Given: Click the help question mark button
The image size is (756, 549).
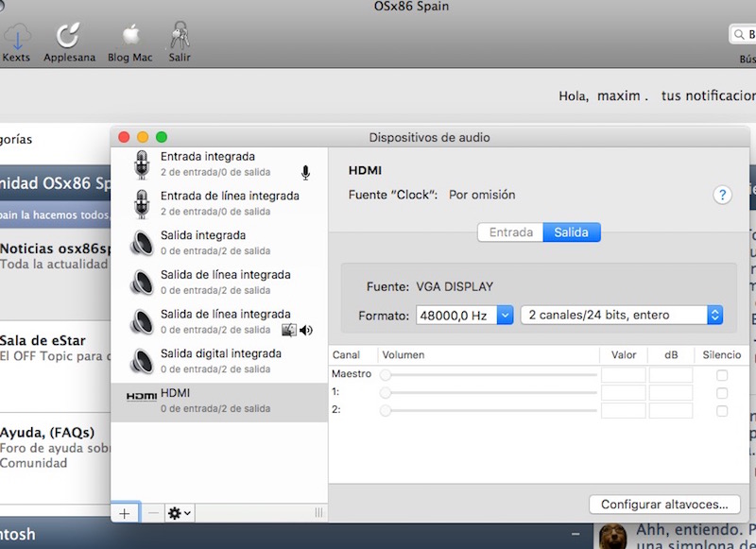Looking at the screenshot, I should coord(722,195).
